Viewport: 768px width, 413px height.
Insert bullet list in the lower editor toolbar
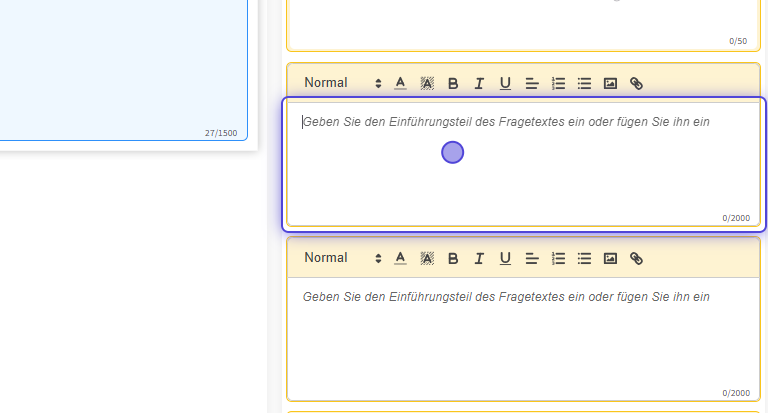[x=585, y=259]
